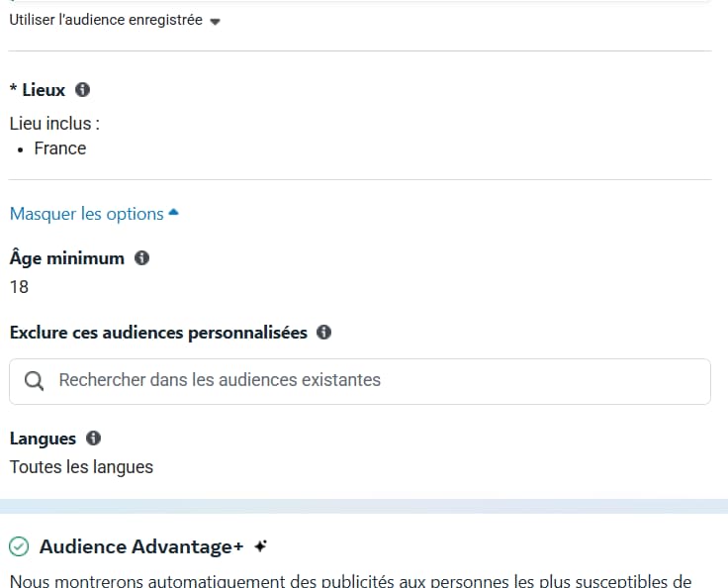Image resolution: width=728 pixels, height=588 pixels.
Task: Focus the Rechercher dans les audiences existantes field
Action: pos(360,381)
